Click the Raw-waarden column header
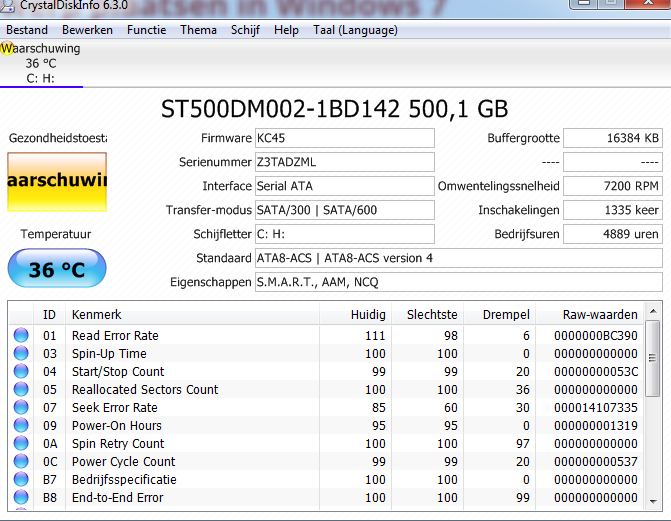 589,315
